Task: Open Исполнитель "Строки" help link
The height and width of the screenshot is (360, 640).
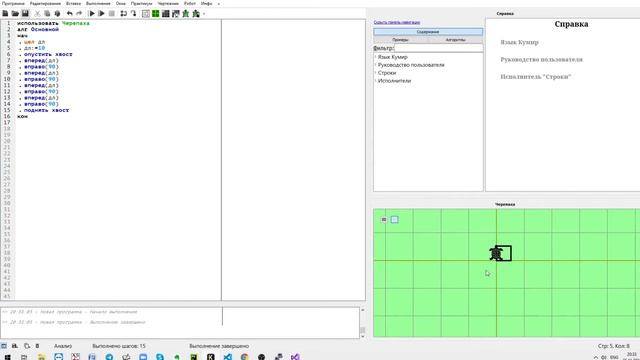Action: [535, 77]
